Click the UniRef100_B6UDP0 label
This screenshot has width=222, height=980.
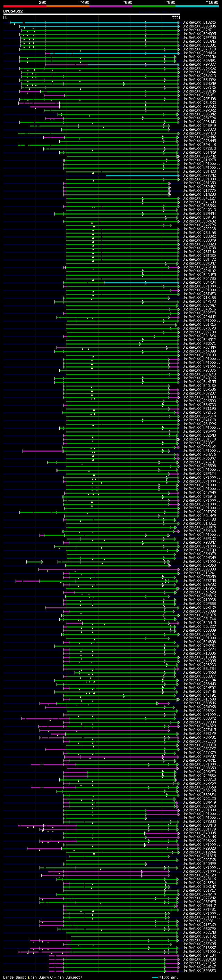tap(199, 80)
